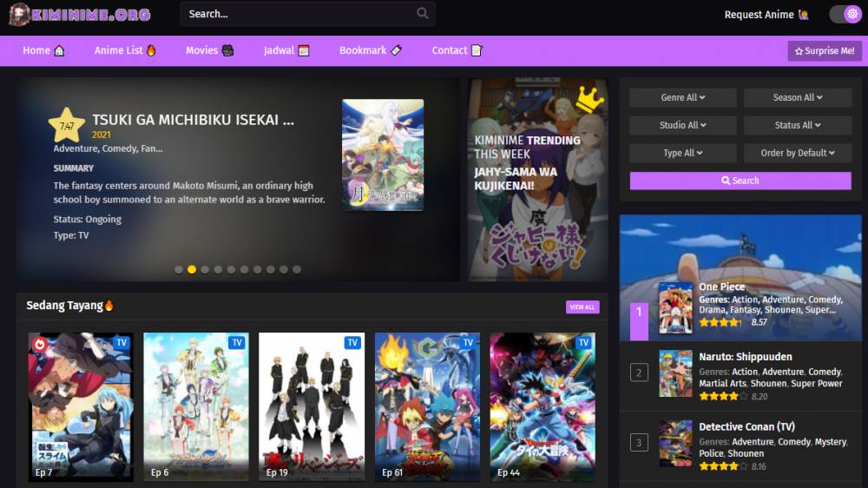
Task: Click the Surprise Me! button
Action: point(825,51)
